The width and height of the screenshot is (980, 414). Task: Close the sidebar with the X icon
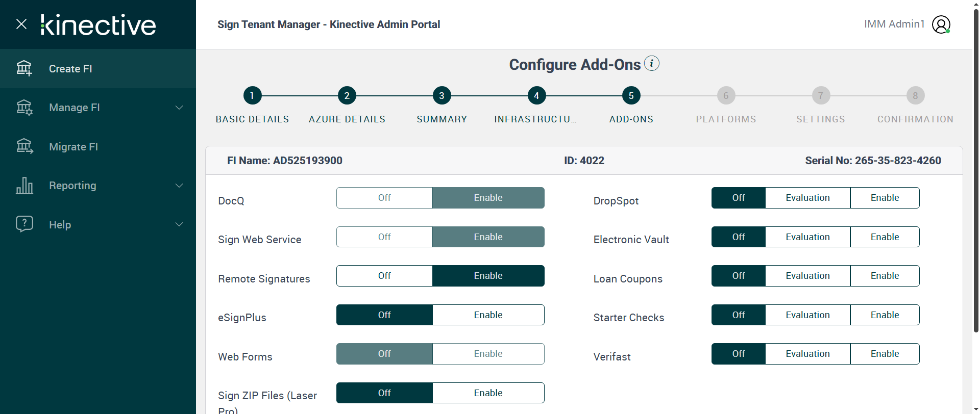pos(21,24)
